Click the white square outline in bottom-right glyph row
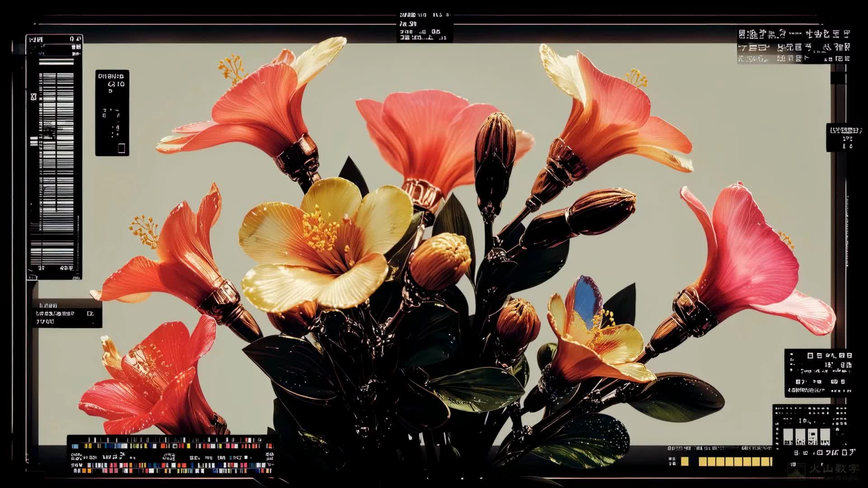868x488 pixels. pos(844,453)
